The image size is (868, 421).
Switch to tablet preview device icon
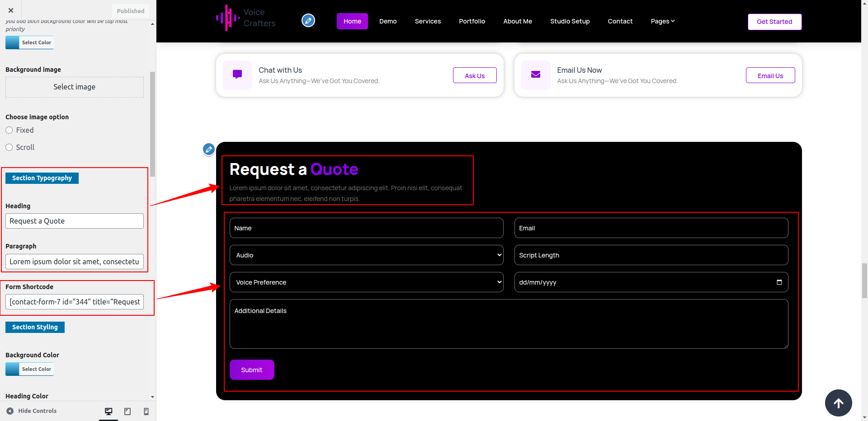127,411
